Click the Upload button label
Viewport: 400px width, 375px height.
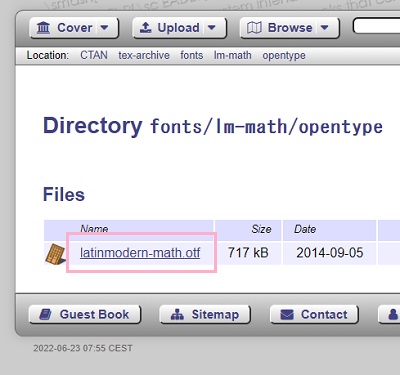click(178, 28)
